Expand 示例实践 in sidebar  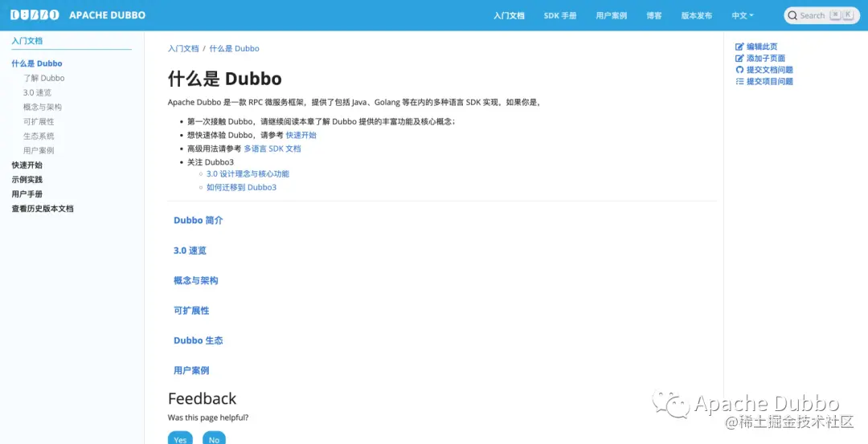pos(27,179)
